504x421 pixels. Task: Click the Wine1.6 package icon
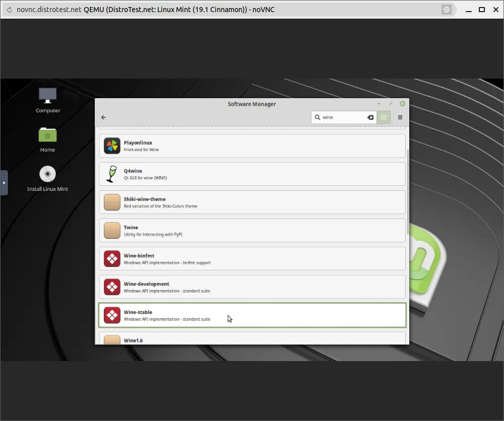pos(112,340)
